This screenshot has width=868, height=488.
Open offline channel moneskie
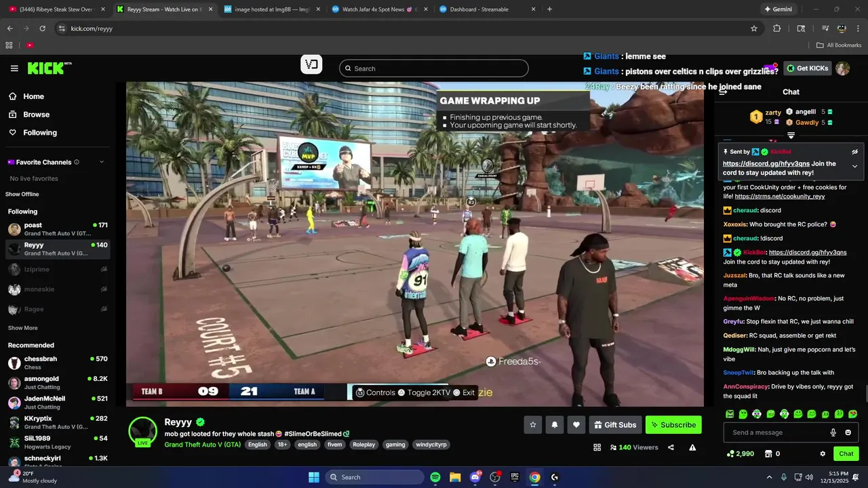pyautogui.click(x=58, y=289)
